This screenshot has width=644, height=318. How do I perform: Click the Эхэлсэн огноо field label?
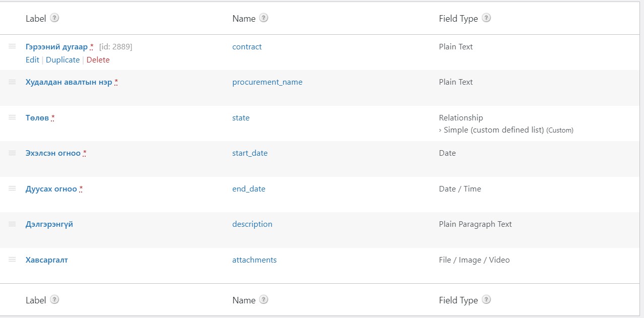(x=53, y=153)
